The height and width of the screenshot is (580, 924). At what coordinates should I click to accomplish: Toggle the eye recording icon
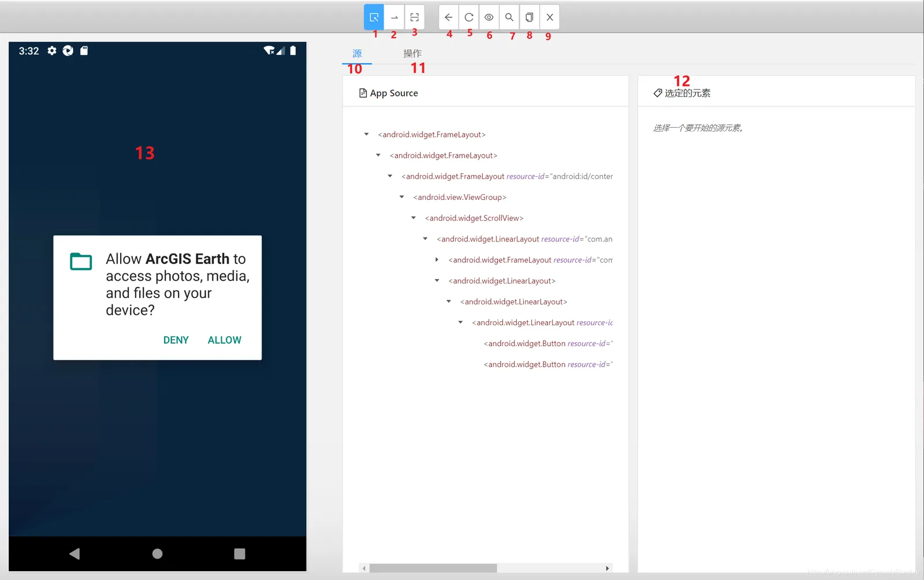point(489,17)
